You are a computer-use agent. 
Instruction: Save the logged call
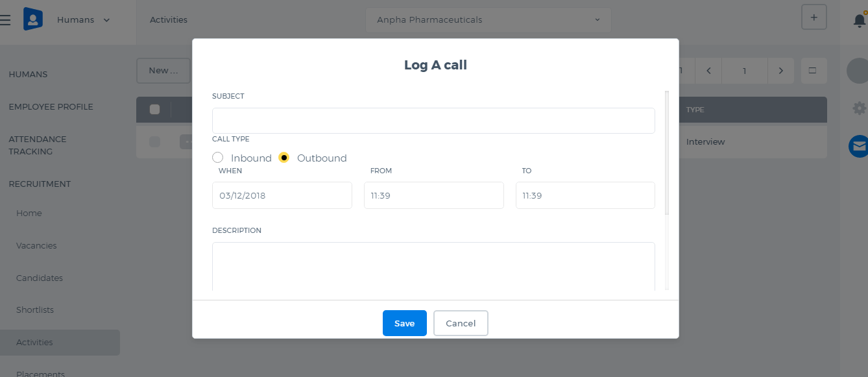click(x=405, y=323)
